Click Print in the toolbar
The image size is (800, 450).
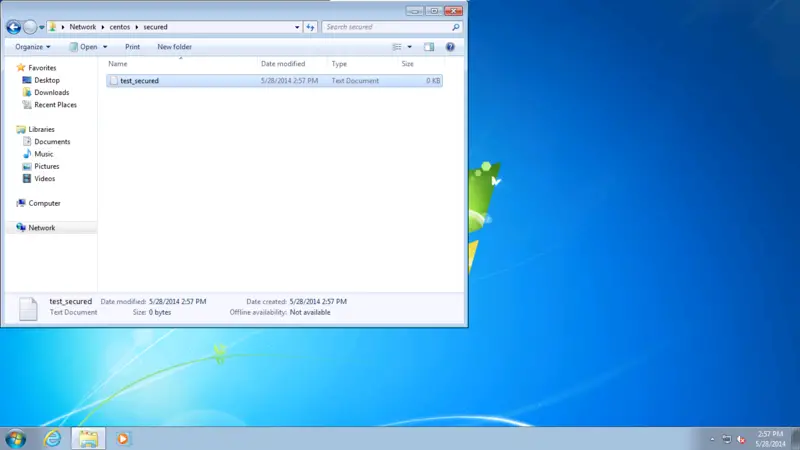(x=132, y=47)
